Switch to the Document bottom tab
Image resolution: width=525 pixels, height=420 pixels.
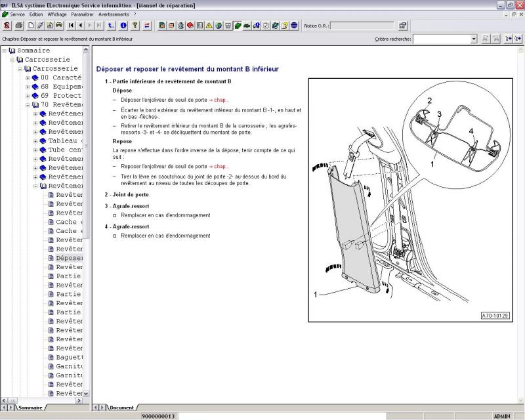click(121, 408)
